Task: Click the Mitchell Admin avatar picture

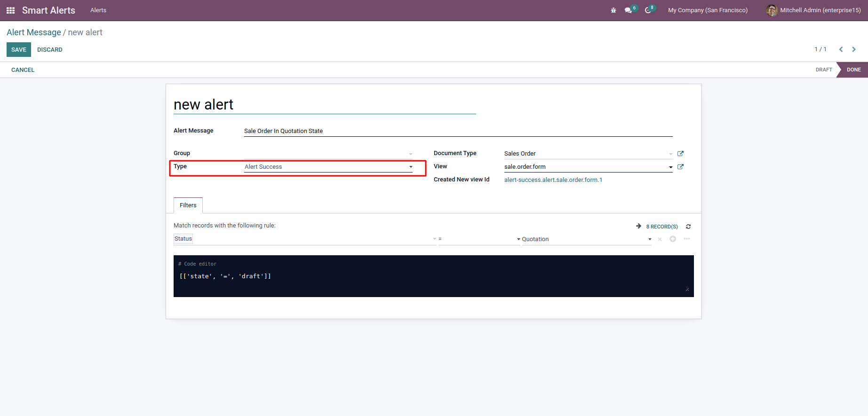Action: pos(772,10)
